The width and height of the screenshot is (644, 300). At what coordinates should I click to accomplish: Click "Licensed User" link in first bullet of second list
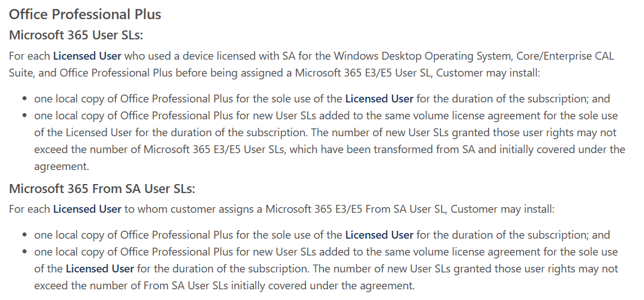pos(379,235)
